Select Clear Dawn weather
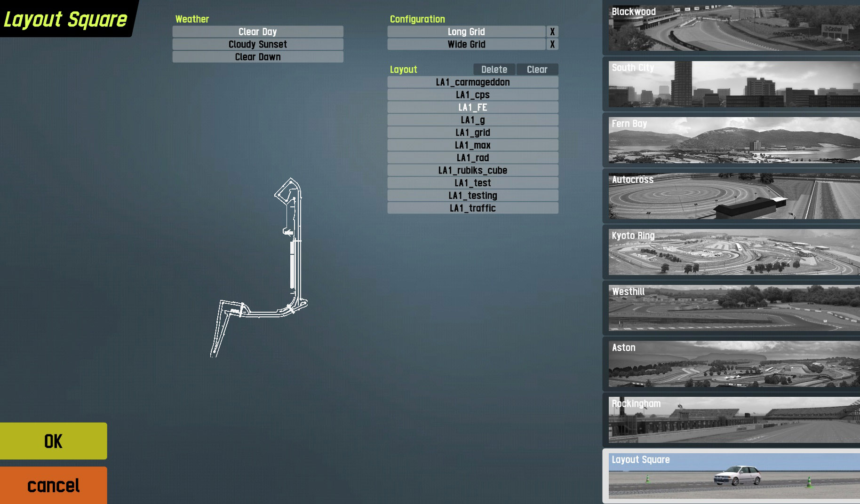 258,57
